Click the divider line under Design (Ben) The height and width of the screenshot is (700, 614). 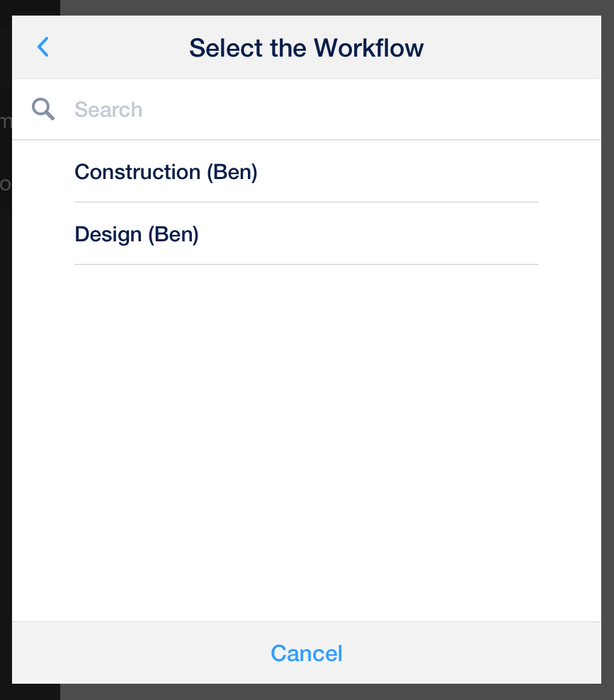tap(306, 264)
